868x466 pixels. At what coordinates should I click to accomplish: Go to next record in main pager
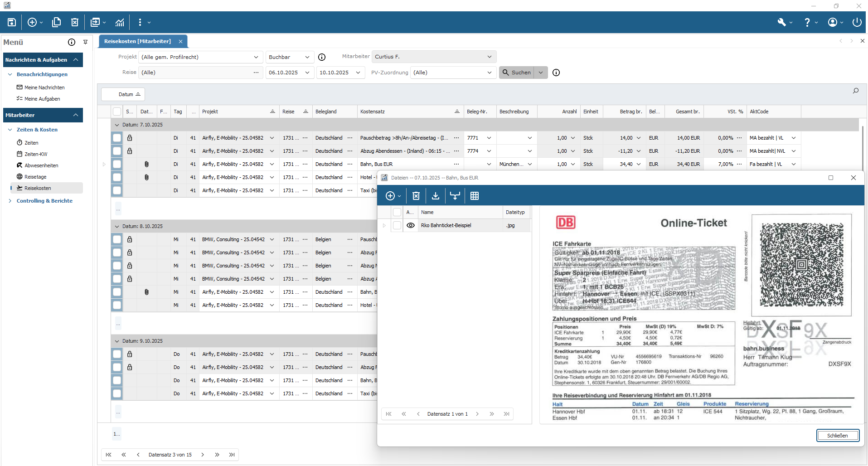click(203, 455)
